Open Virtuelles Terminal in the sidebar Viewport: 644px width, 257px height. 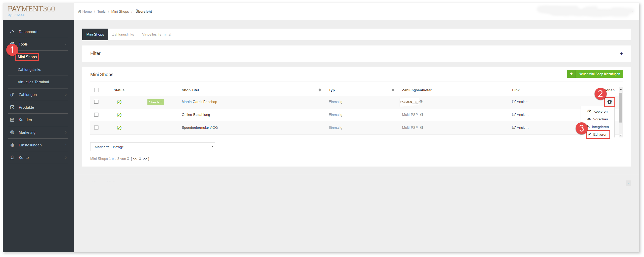(x=33, y=82)
